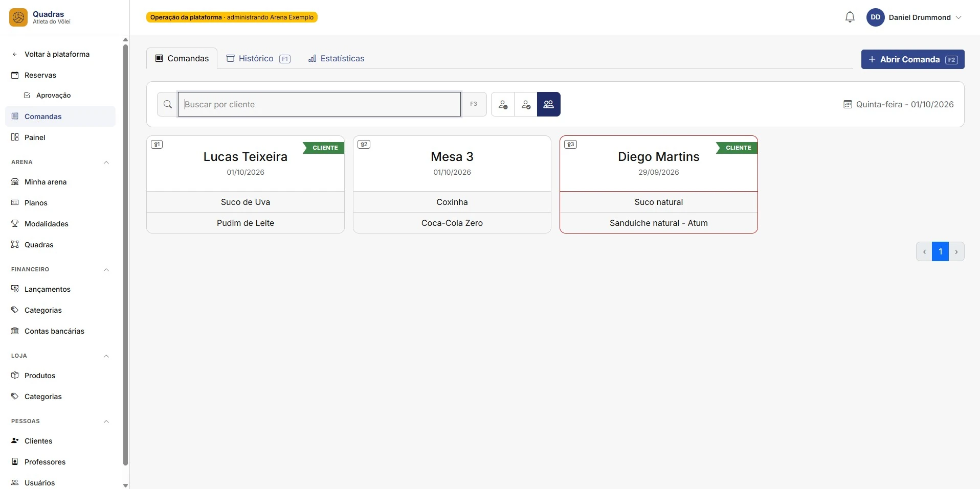Click the Contas bancárias bank icon

(15, 331)
